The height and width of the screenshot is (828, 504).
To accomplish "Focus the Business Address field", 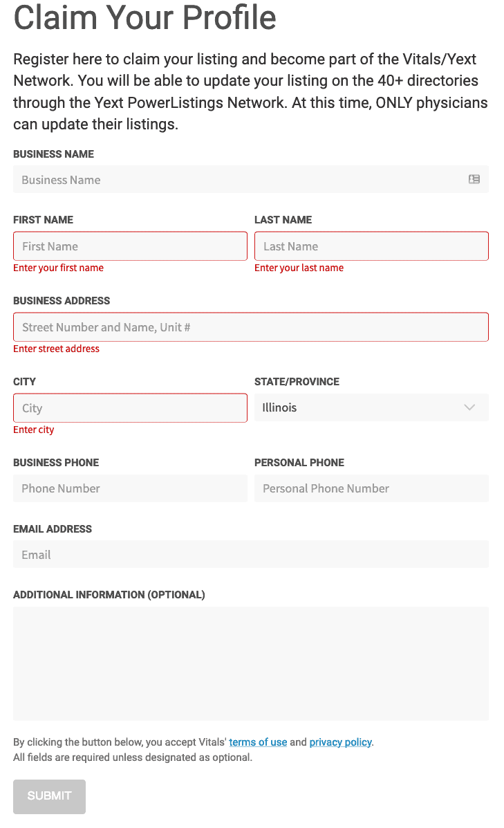I will point(250,326).
